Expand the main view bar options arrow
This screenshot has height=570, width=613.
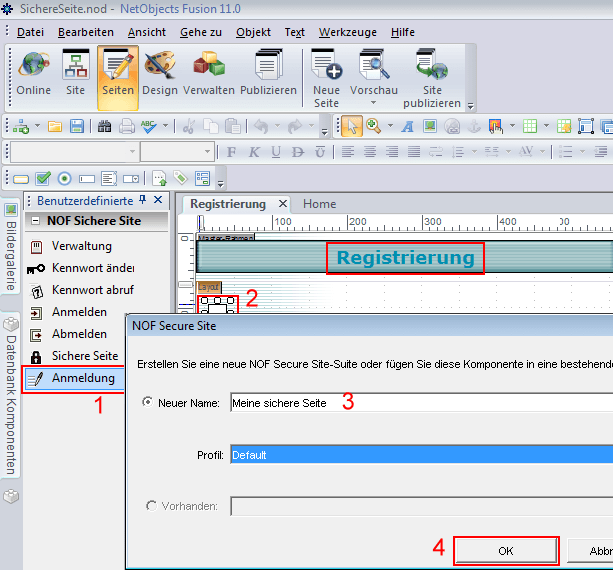pos(471,106)
